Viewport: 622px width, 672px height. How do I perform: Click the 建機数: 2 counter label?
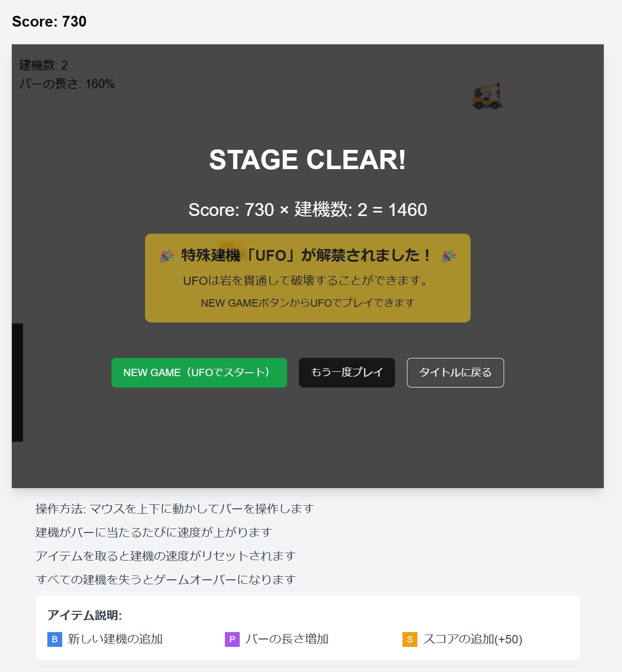[x=43, y=65]
